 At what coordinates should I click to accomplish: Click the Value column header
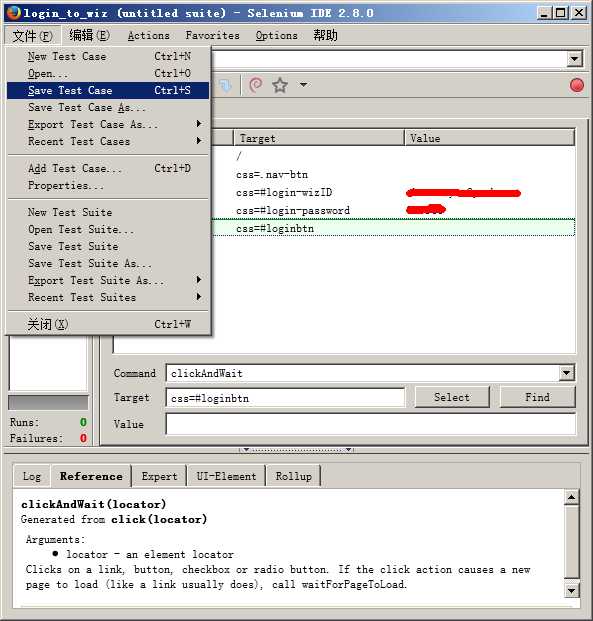pos(490,138)
